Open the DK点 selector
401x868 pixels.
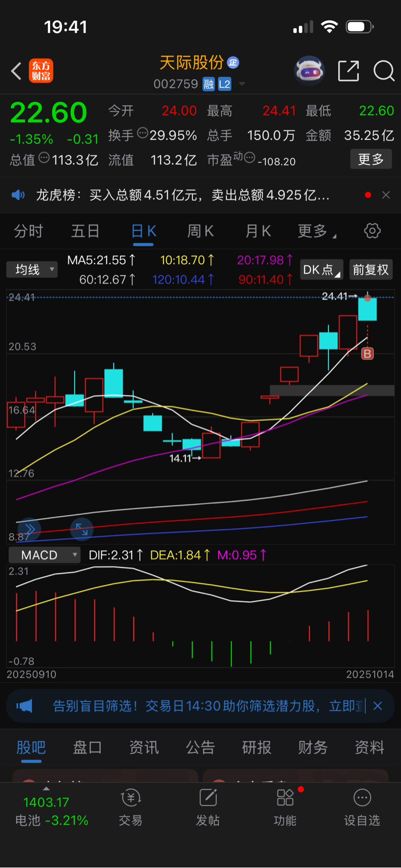pyautogui.click(x=322, y=270)
